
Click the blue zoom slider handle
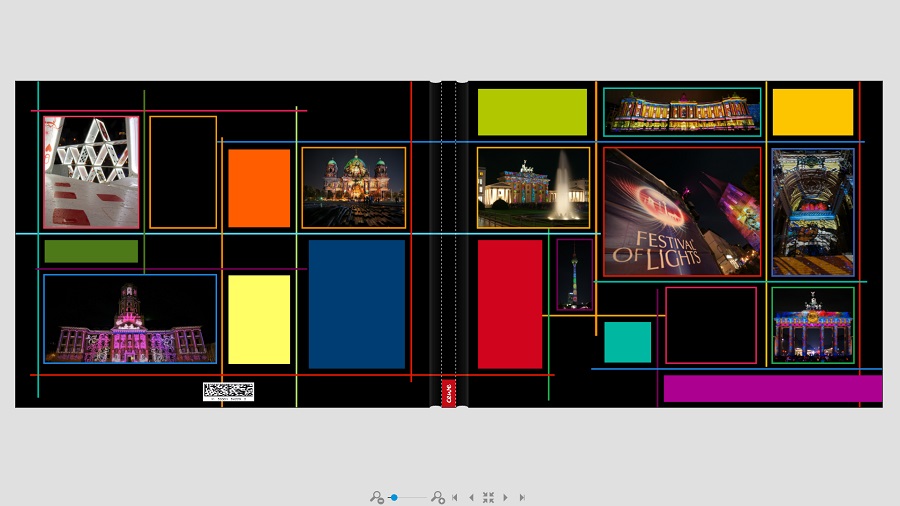tap(394, 497)
